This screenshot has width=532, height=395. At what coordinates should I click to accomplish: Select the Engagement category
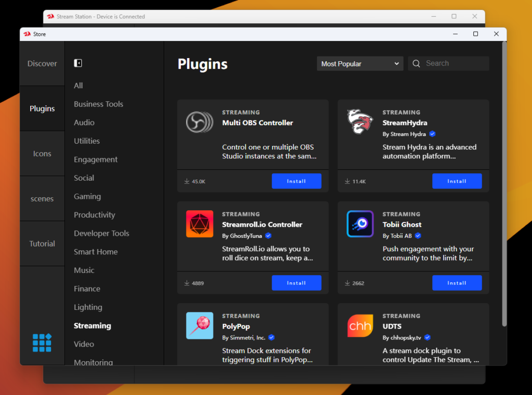96,159
